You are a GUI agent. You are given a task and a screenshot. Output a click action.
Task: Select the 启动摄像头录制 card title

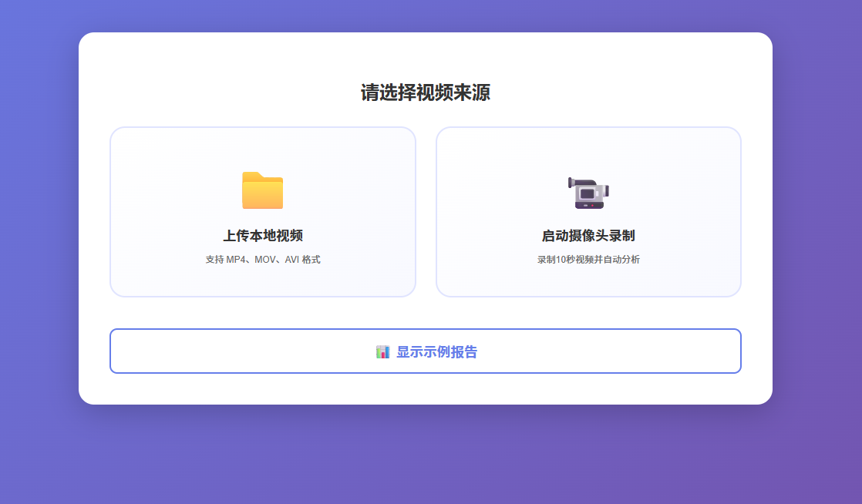pos(588,236)
